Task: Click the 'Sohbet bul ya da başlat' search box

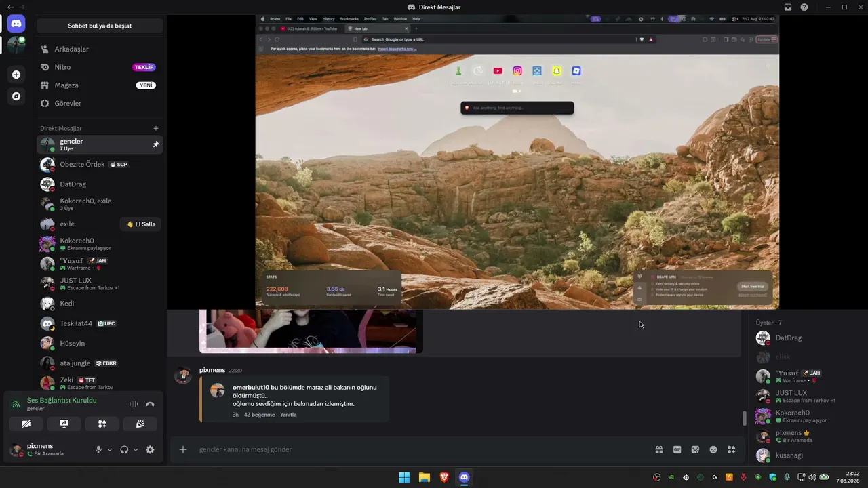Action: coord(100,26)
